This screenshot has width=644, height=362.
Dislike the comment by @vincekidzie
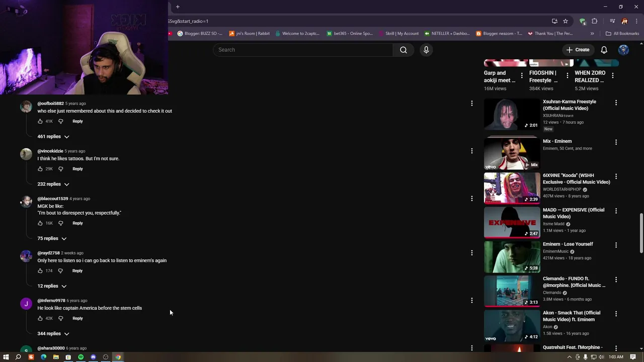pyautogui.click(x=60, y=169)
